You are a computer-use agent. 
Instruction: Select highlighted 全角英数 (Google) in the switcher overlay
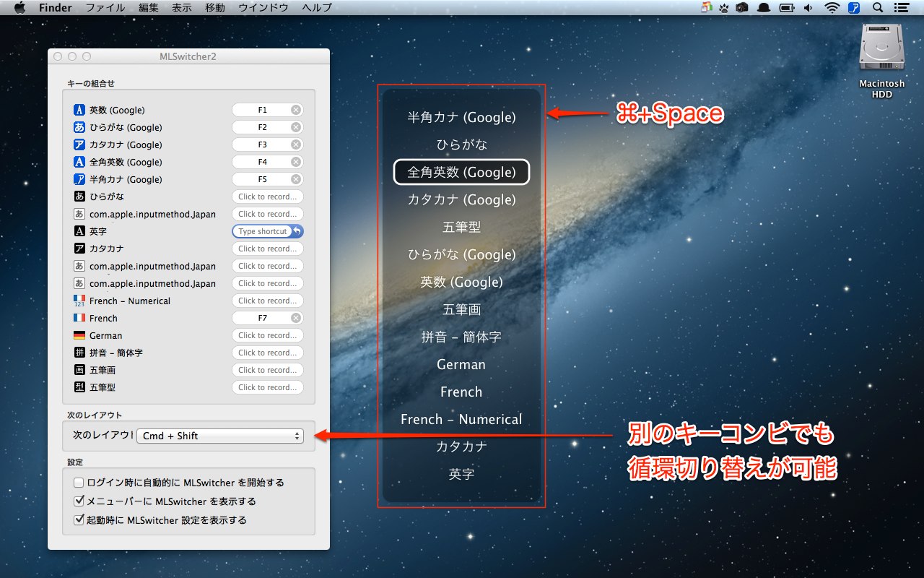tap(461, 172)
